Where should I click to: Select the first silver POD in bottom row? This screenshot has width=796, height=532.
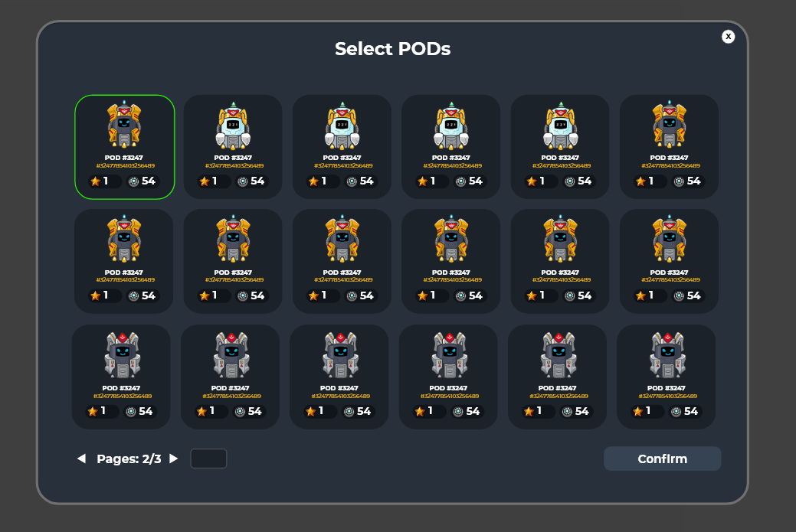coord(121,377)
